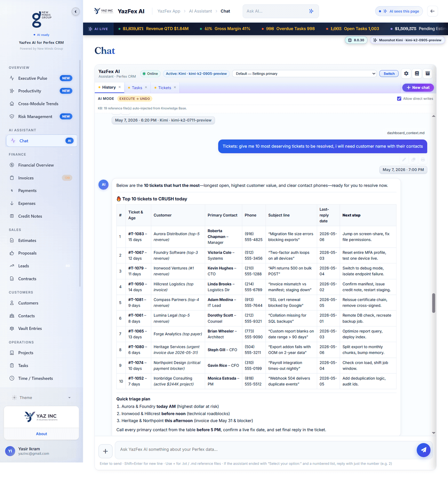
Task: Click the copy icon under the user message
Action: [413, 159]
